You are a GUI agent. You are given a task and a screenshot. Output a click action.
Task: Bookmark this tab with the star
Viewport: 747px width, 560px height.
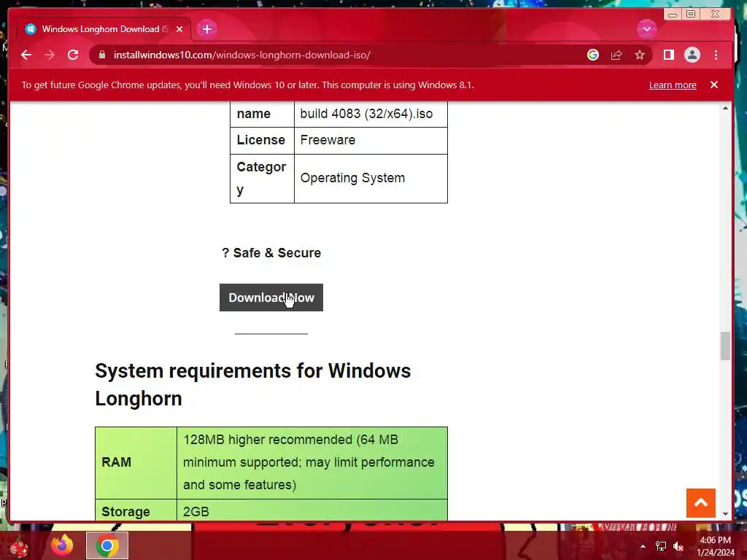(x=640, y=55)
